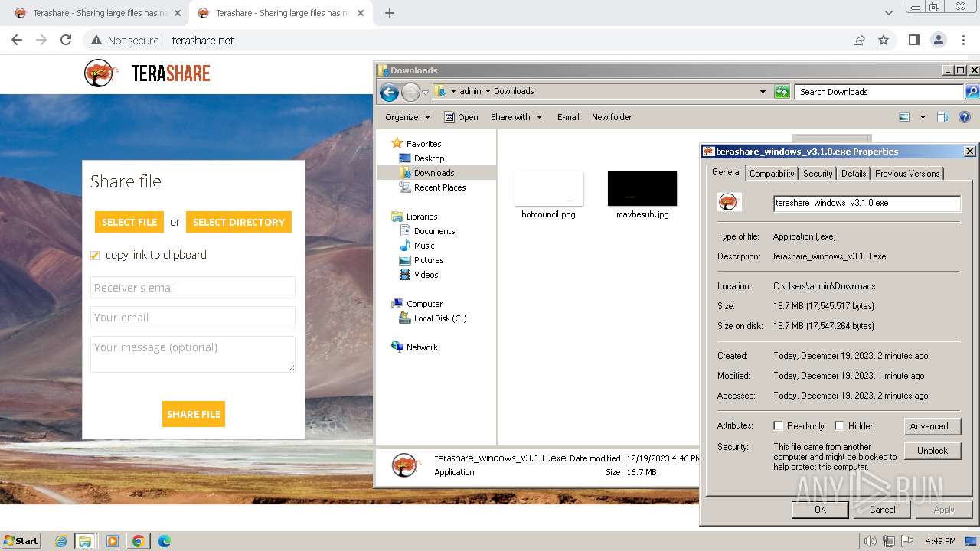Open Local Disk (C:)
The width and height of the screenshot is (980, 551).
(x=440, y=318)
